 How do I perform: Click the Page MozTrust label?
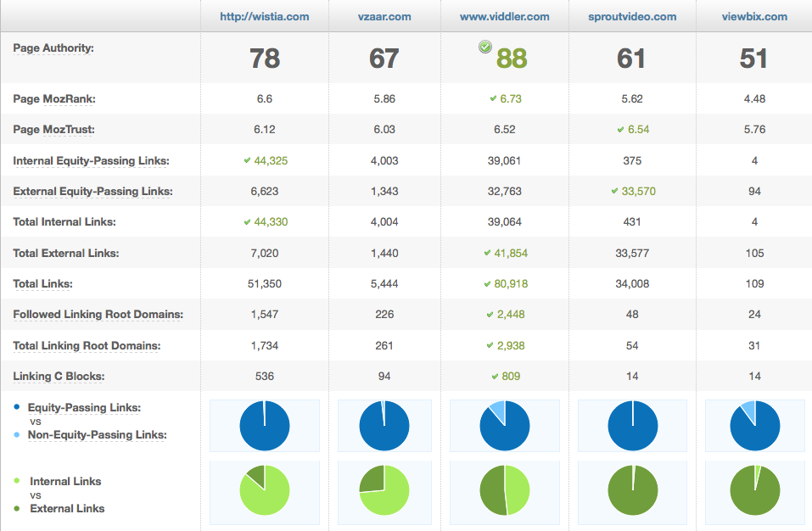click(53, 130)
